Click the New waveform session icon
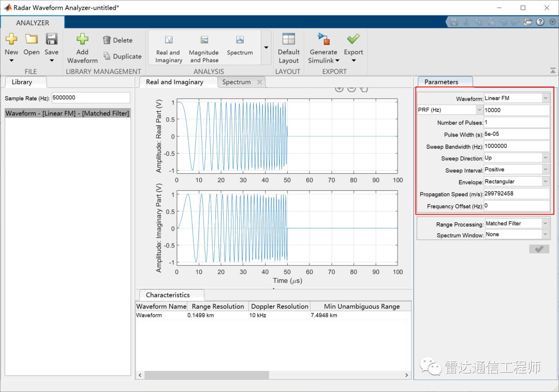 click(x=11, y=40)
